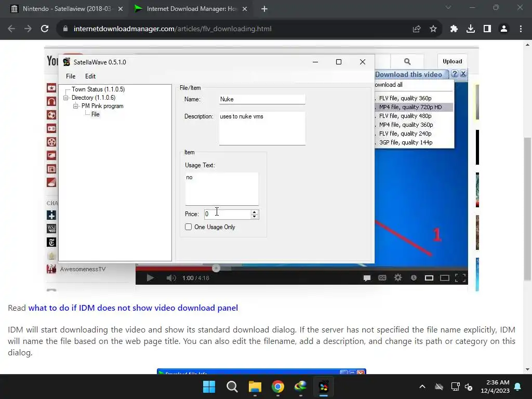The image size is (532, 399).
Task: Select Directory (1.1.0.6) tree node
Action: tap(94, 98)
